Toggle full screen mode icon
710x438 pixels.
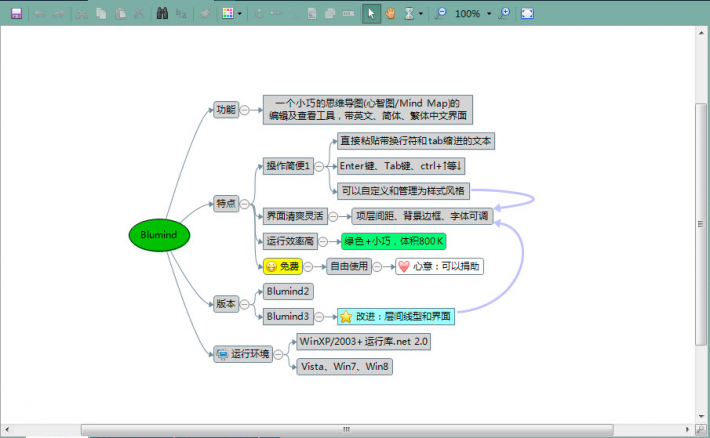(527, 14)
